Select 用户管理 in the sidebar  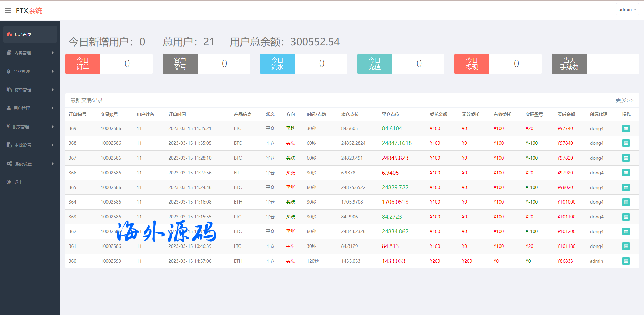(x=22, y=108)
